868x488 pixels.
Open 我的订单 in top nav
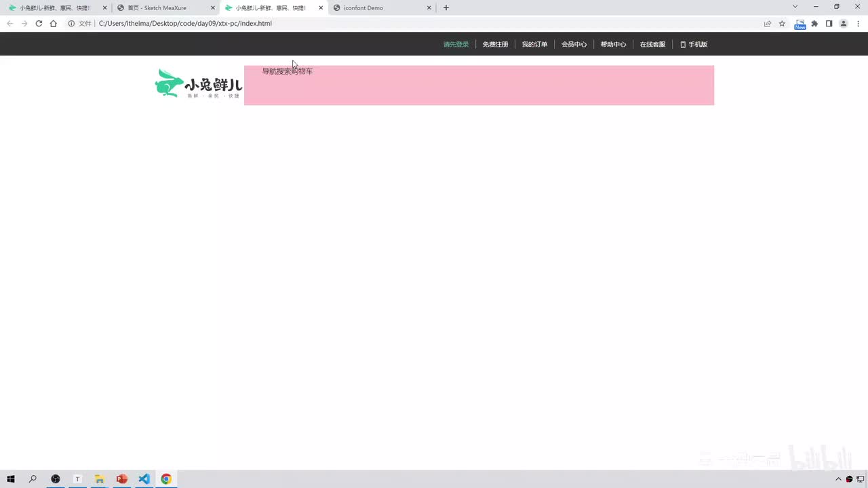pos(534,45)
